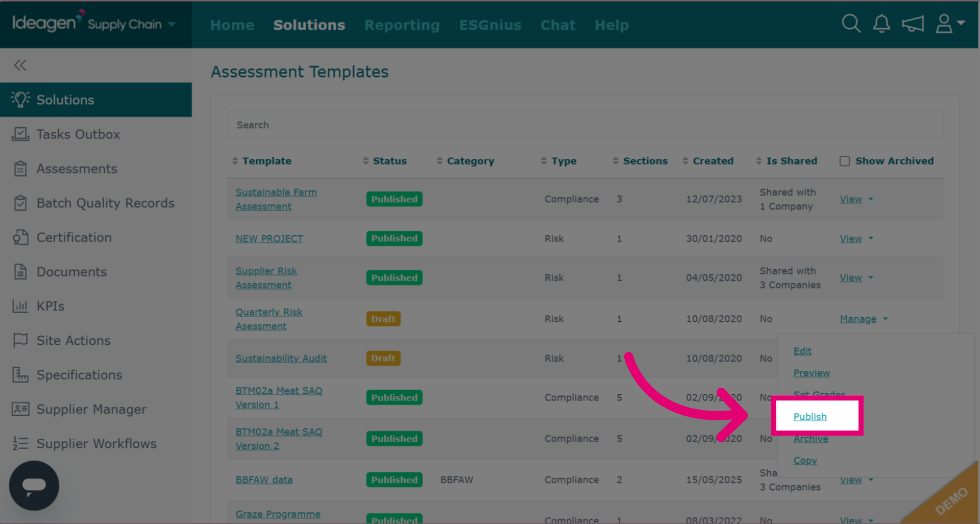Click the announcements megaphone icon
This screenshot has width=980, height=524.
pyautogui.click(x=913, y=23)
